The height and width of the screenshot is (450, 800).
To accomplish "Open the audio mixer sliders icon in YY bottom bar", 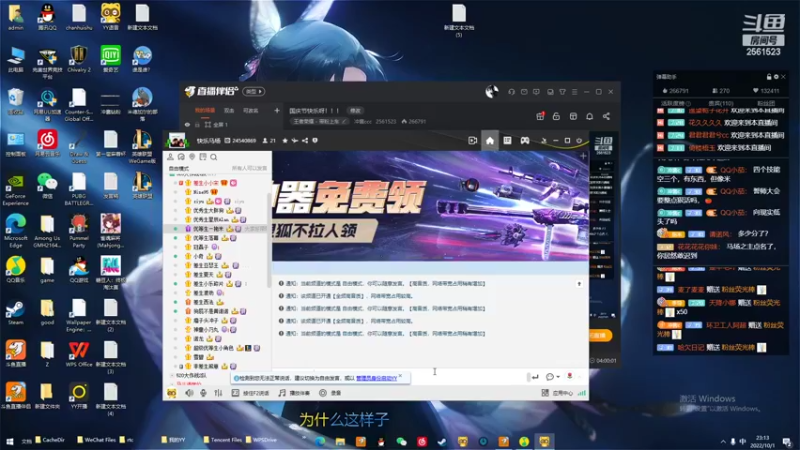I will [x=218, y=393].
